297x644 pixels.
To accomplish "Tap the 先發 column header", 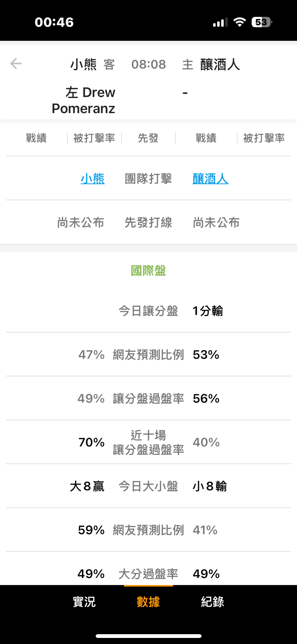I will tap(148, 138).
